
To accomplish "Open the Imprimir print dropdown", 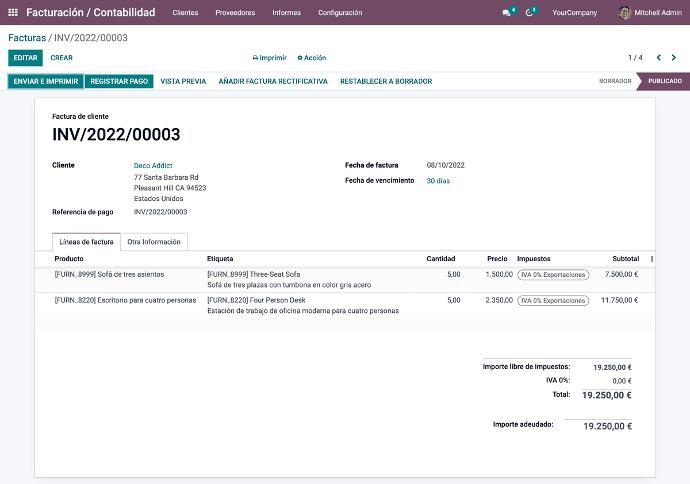I will pyautogui.click(x=269, y=58).
